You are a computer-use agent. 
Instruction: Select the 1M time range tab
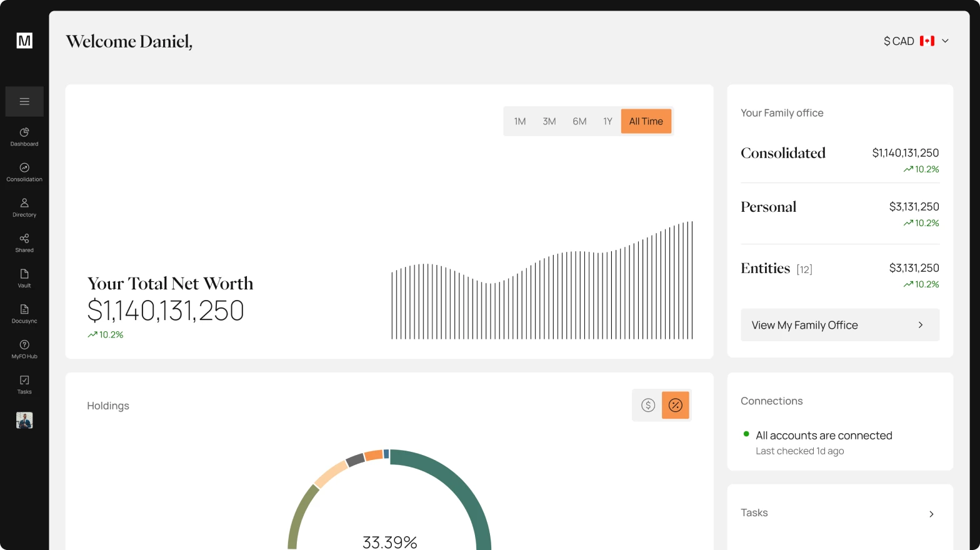tap(520, 121)
